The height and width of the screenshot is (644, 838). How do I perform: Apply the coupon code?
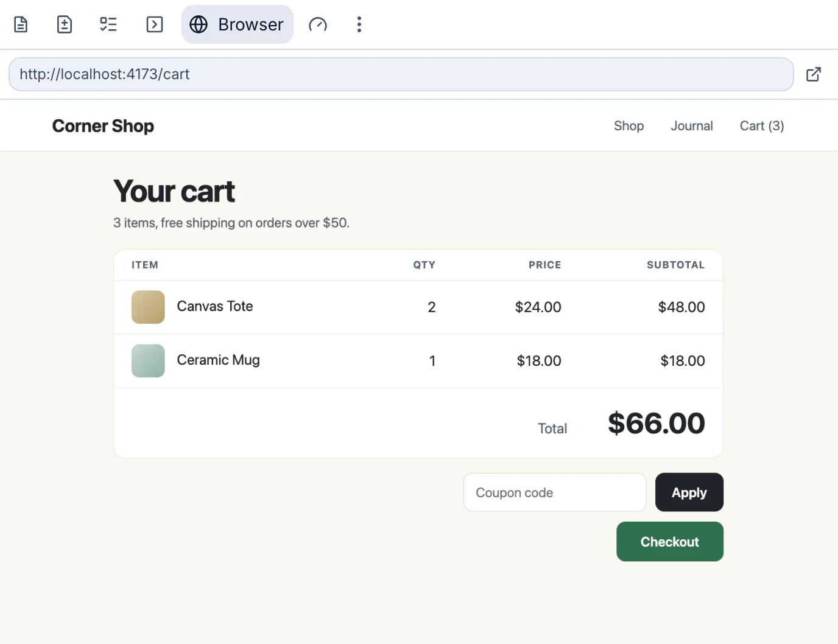[689, 492]
